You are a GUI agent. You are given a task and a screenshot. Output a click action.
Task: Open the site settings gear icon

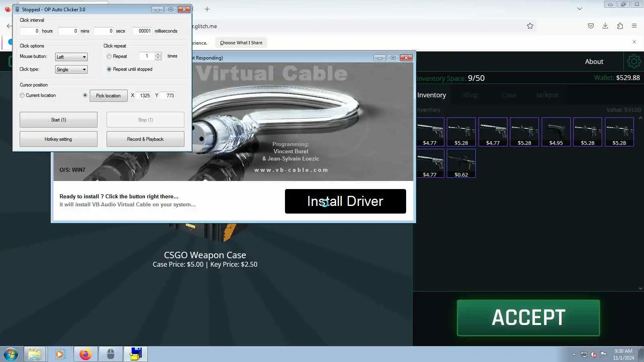click(634, 62)
